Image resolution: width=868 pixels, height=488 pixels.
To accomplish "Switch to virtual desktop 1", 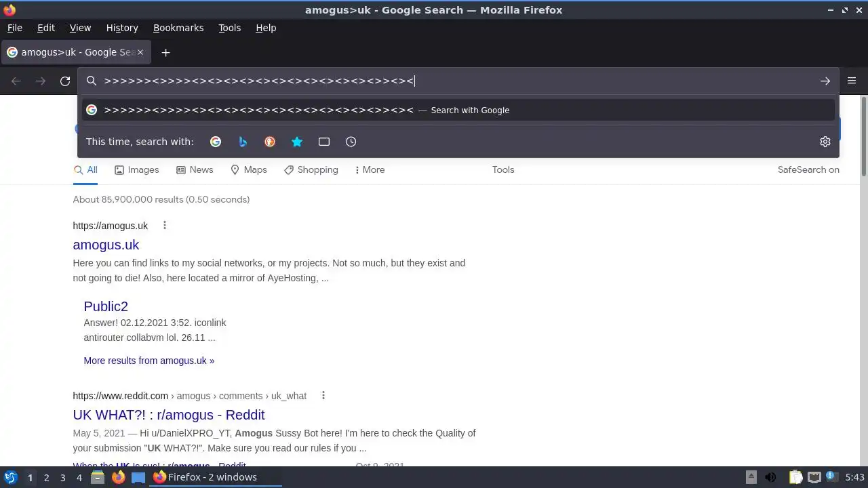I will (30, 477).
